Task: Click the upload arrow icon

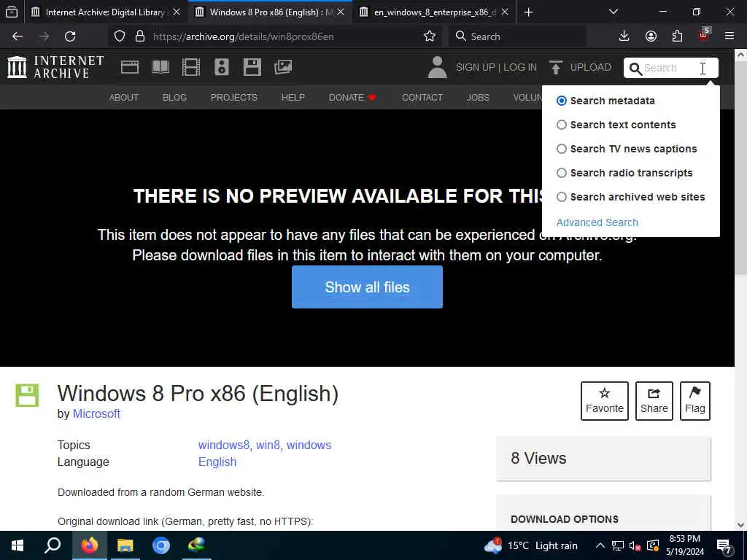Action: [555, 67]
